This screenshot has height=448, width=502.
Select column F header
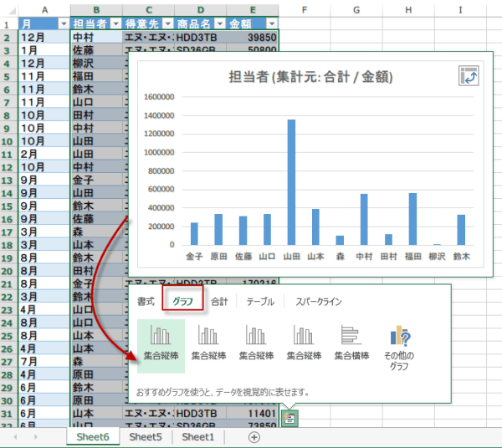(305, 10)
